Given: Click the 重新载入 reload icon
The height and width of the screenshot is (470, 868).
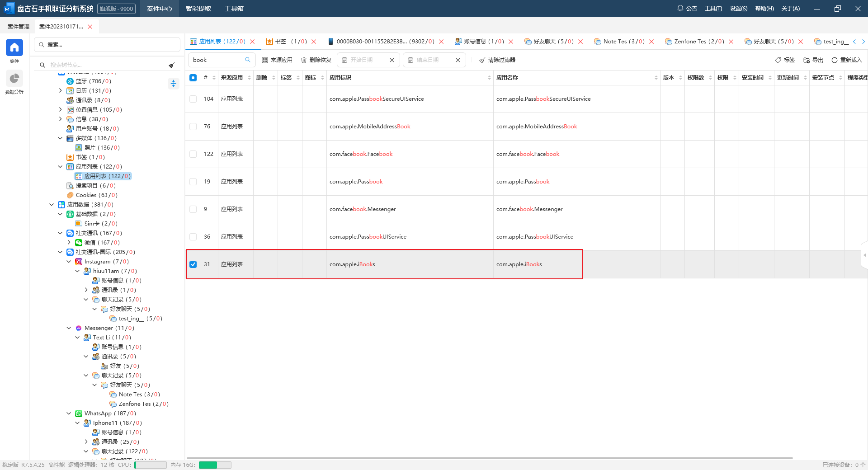Looking at the screenshot, I should click(835, 60).
